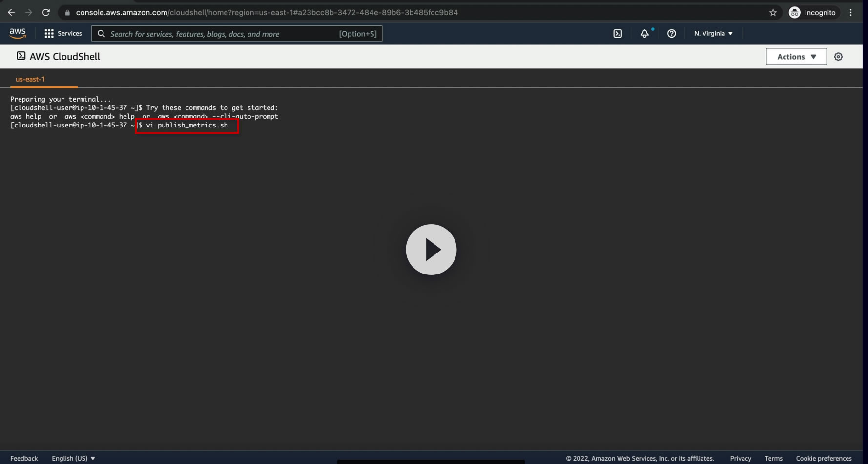868x464 pixels.
Task: Open the Feedback link
Action: click(x=24, y=458)
